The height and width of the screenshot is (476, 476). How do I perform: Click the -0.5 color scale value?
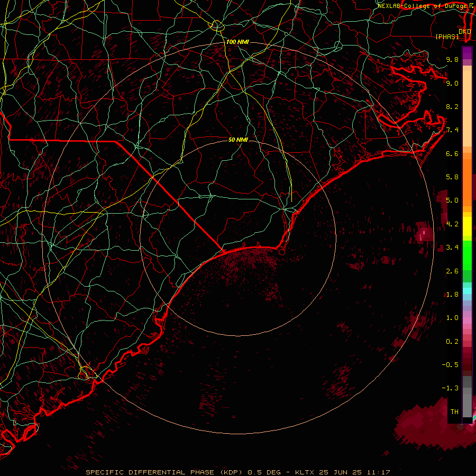[x=450, y=365]
